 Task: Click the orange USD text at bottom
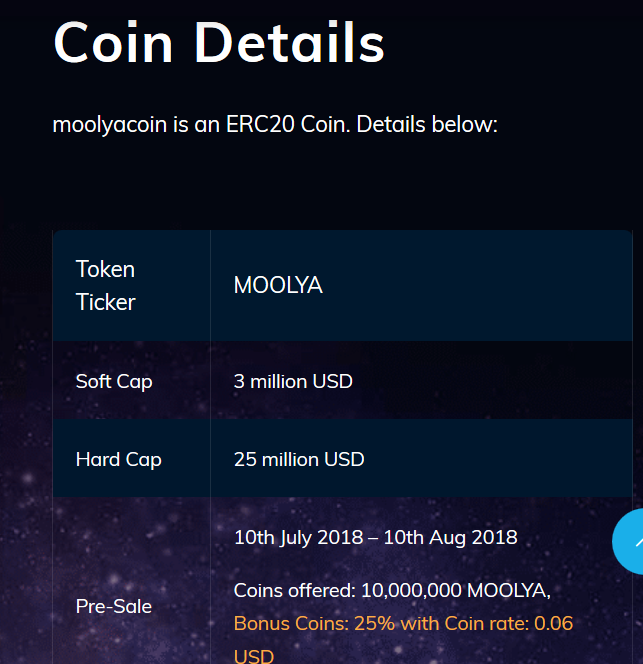coord(254,656)
